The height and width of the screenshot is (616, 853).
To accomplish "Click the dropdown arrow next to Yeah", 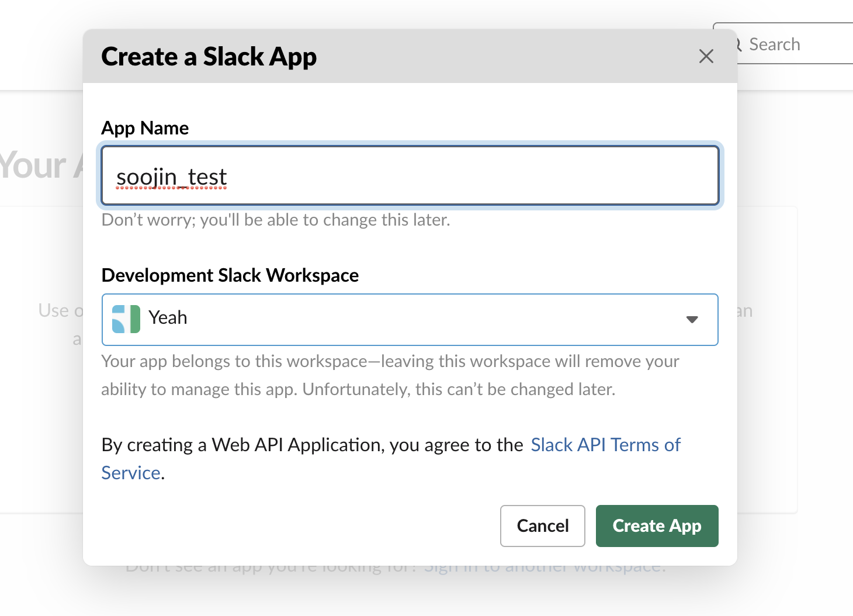I will (x=692, y=320).
